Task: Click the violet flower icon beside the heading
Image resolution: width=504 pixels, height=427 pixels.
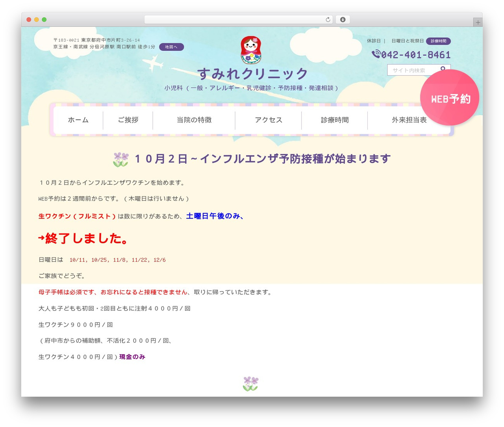Action: click(121, 160)
